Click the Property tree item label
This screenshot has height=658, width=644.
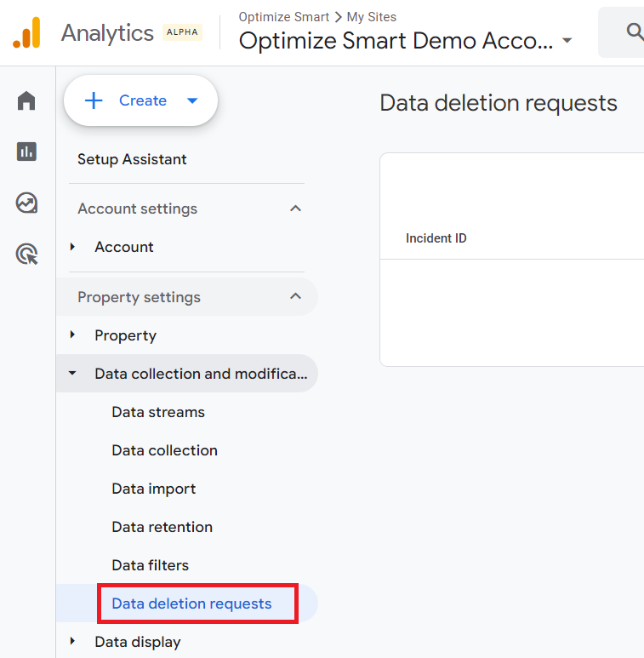[125, 335]
